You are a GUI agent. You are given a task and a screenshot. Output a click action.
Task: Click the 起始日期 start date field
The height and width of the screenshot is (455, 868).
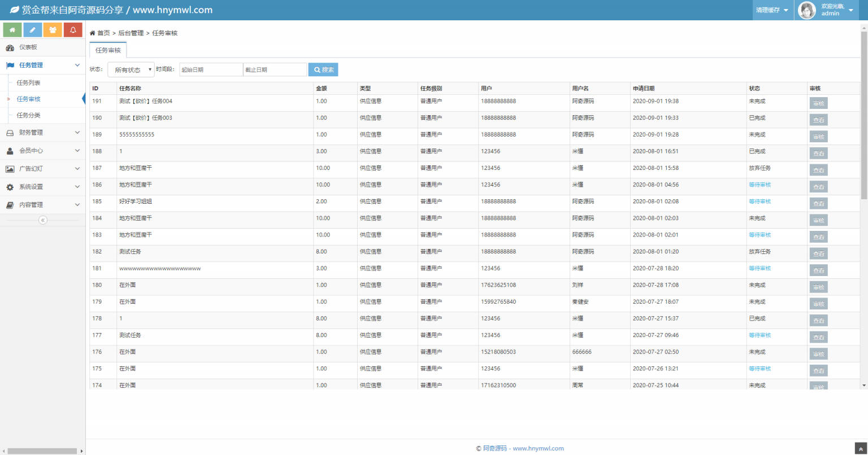coord(211,70)
